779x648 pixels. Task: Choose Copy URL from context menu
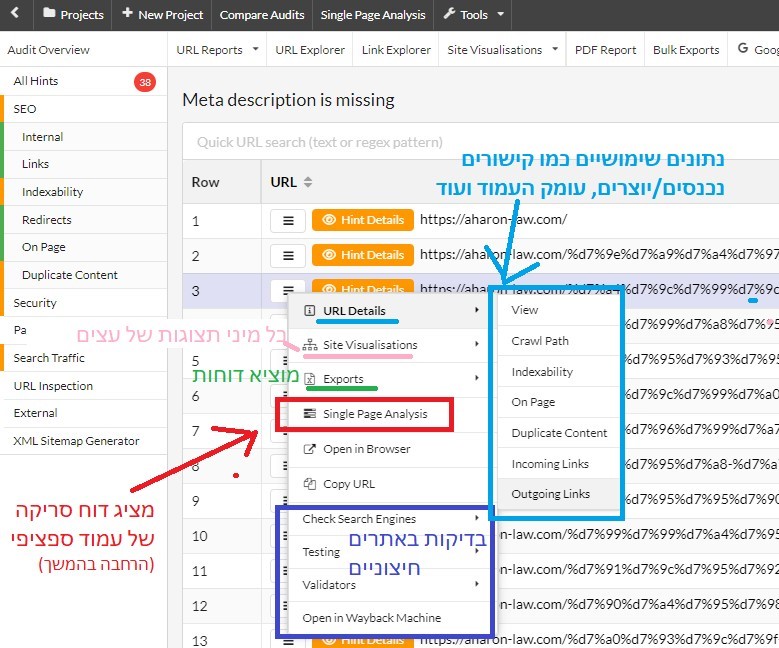point(389,484)
